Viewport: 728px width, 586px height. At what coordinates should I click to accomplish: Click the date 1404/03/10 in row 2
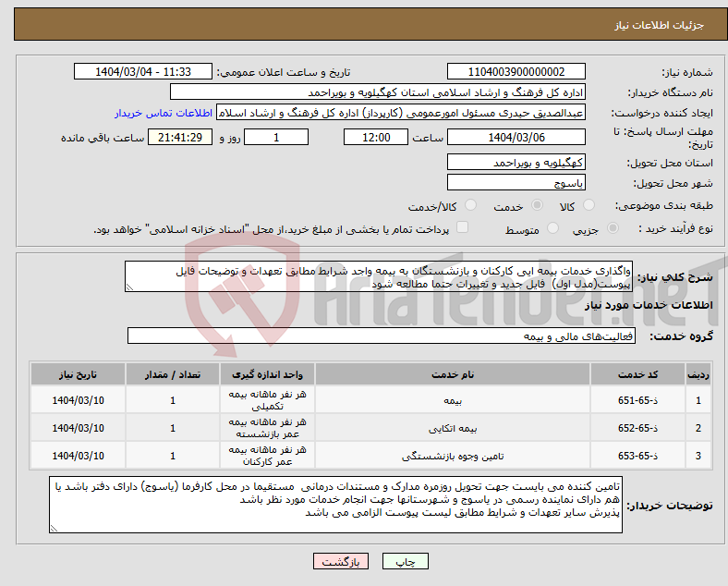[x=78, y=428]
